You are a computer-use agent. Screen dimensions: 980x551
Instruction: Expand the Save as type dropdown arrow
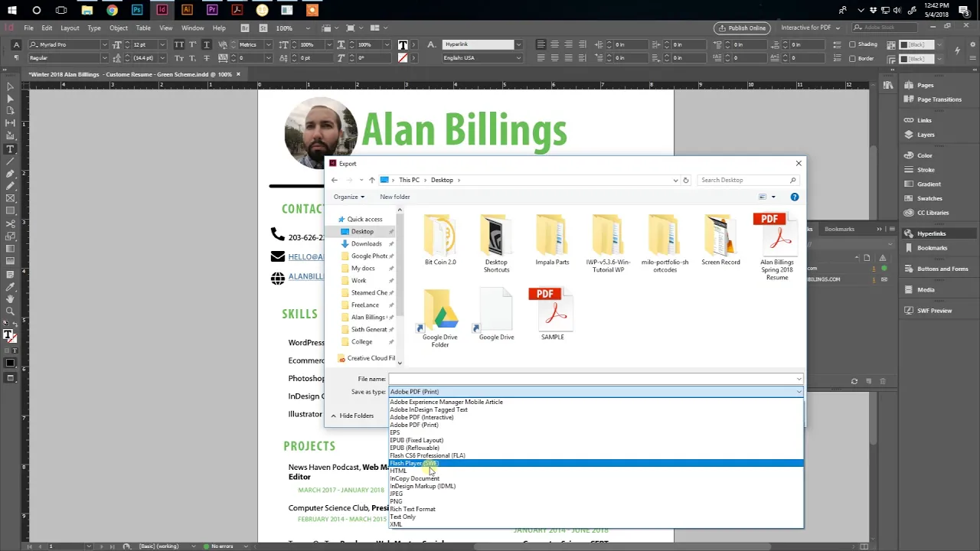coord(799,392)
